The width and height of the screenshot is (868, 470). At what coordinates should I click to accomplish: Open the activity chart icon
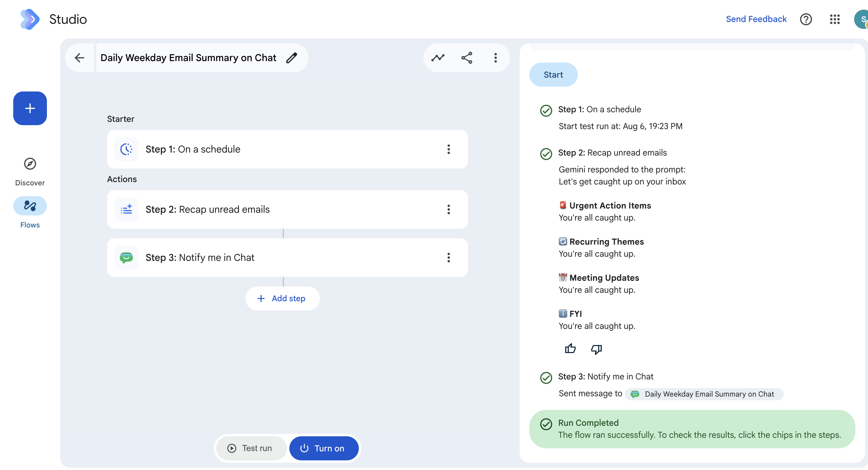(x=438, y=58)
